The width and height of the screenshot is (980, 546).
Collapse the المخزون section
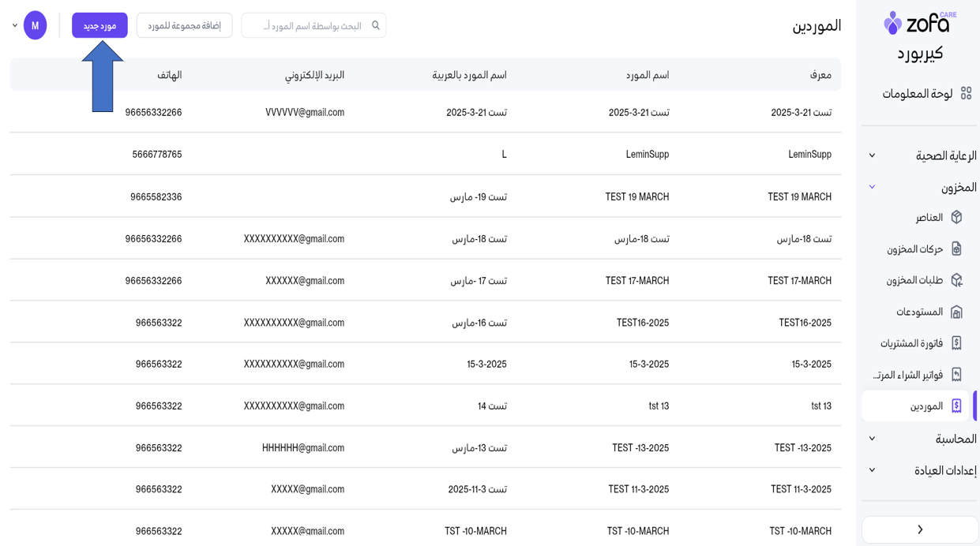872,187
